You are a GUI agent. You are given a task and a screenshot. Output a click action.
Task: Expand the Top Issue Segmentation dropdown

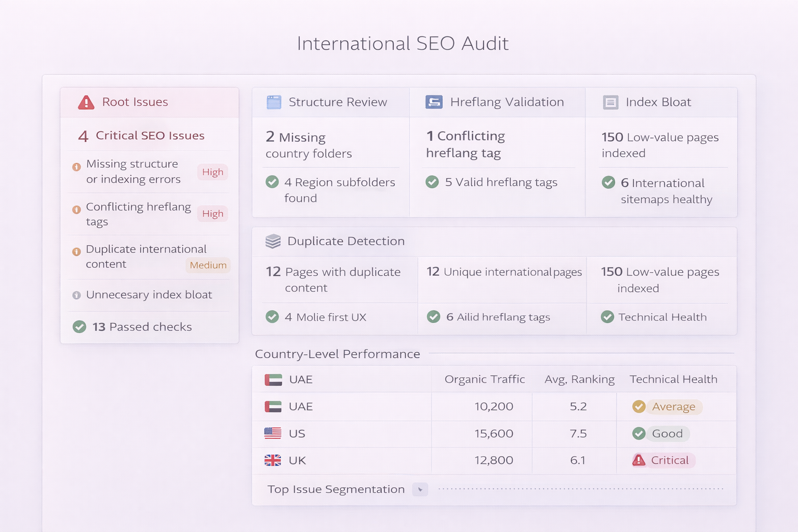coord(420,489)
